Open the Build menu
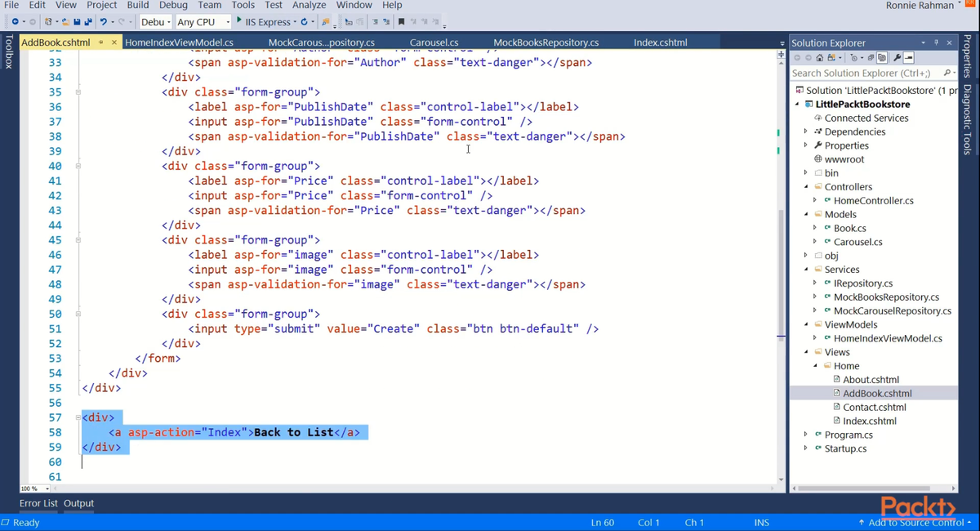This screenshot has height=531, width=980. 138,5
